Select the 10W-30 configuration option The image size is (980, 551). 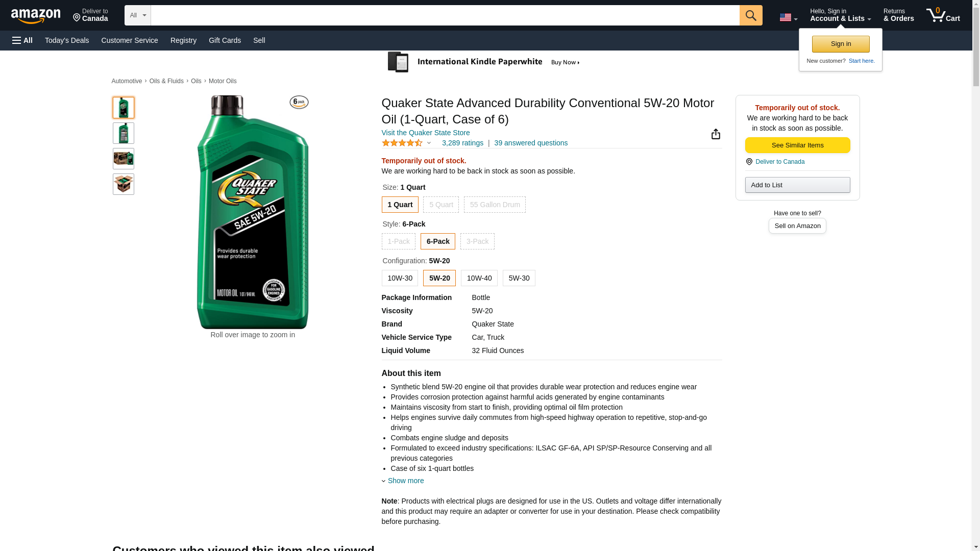400,278
